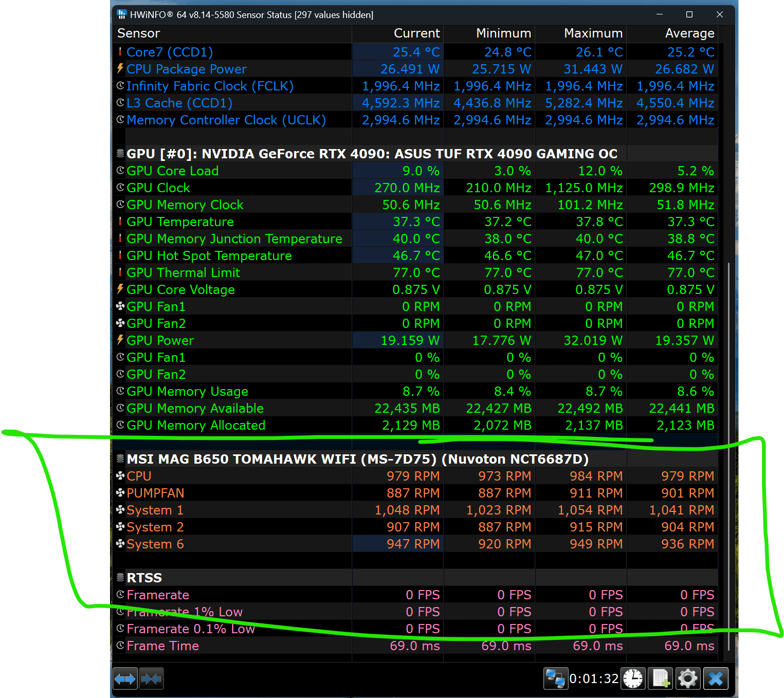Click the Current column header
This screenshot has width=784, height=698.
coord(397,33)
